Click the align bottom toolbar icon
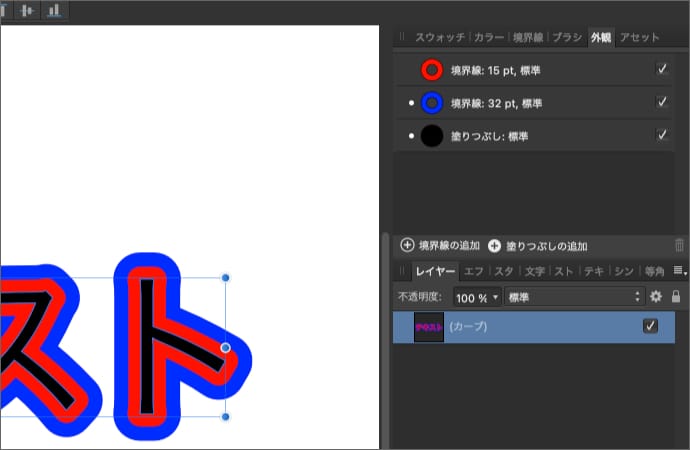690x450 pixels. (x=53, y=11)
